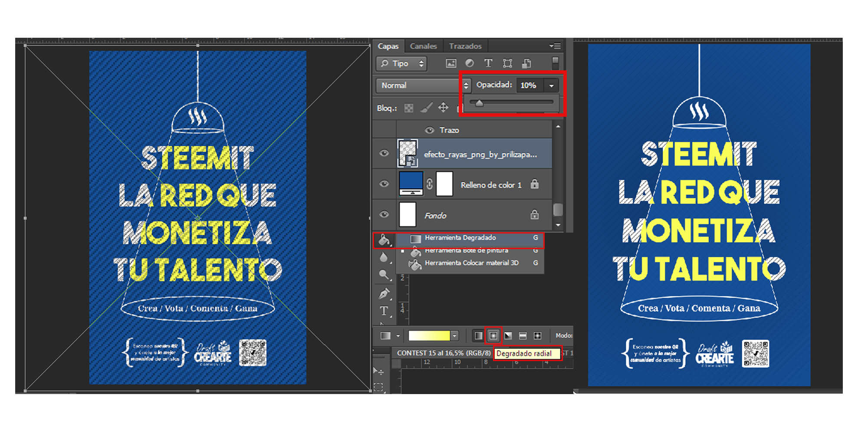Hide the Relleno de color 1 layer
This screenshot has height=434, width=868.
pos(384,184)
